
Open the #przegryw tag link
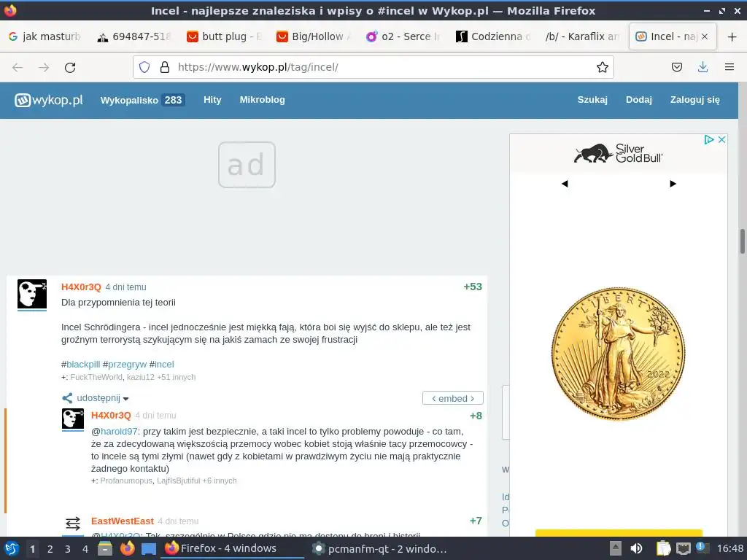coord(125,365)
